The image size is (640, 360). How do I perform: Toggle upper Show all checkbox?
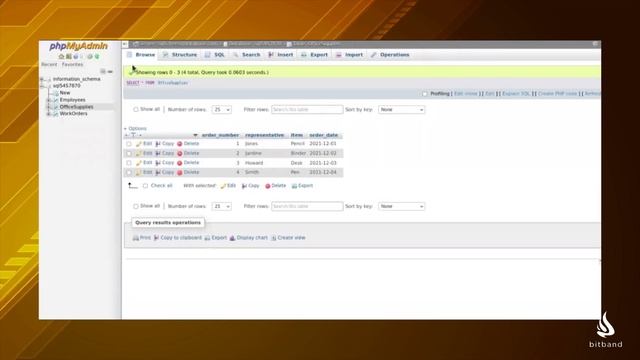(x=136, y=109)
